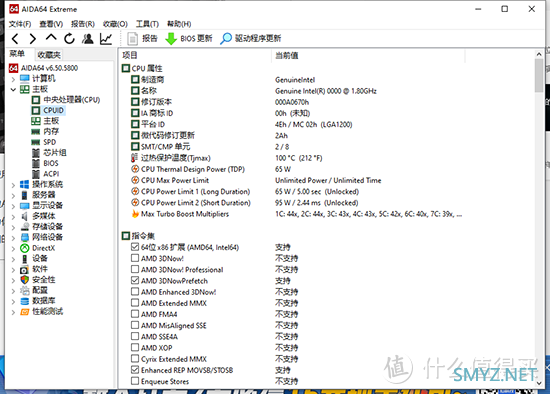Click the up-level arrow toolbar icon
This screenshot has height=394, width=550.
(x=51, y=38)
